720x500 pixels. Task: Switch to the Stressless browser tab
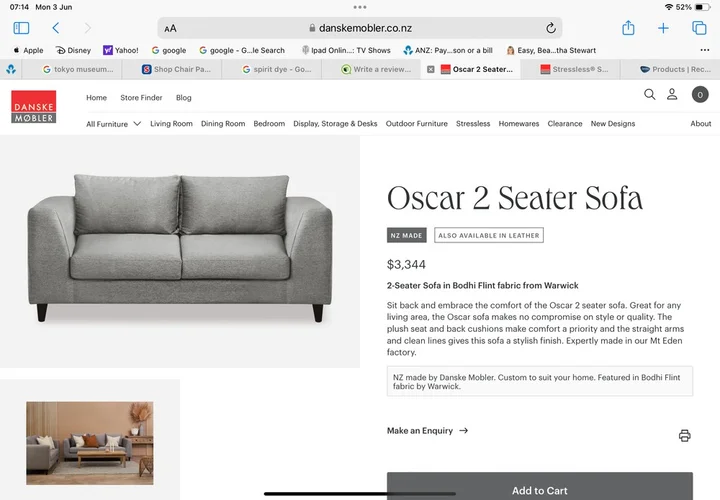(x=574, y=69)
